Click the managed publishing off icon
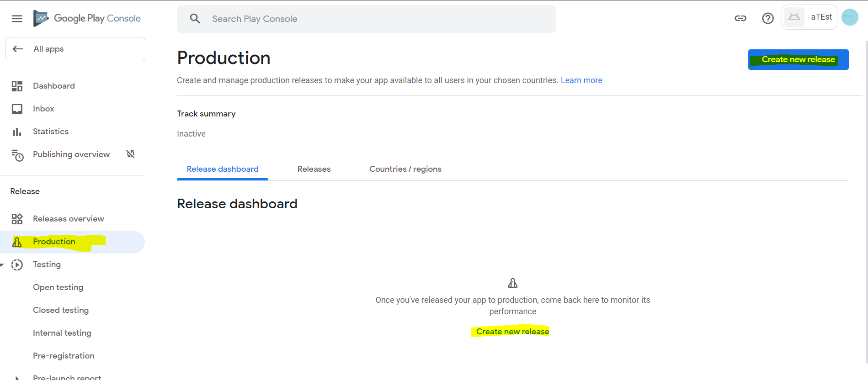Image resolution: width=868 pixels, height=380 pixels. pos(131,154)
